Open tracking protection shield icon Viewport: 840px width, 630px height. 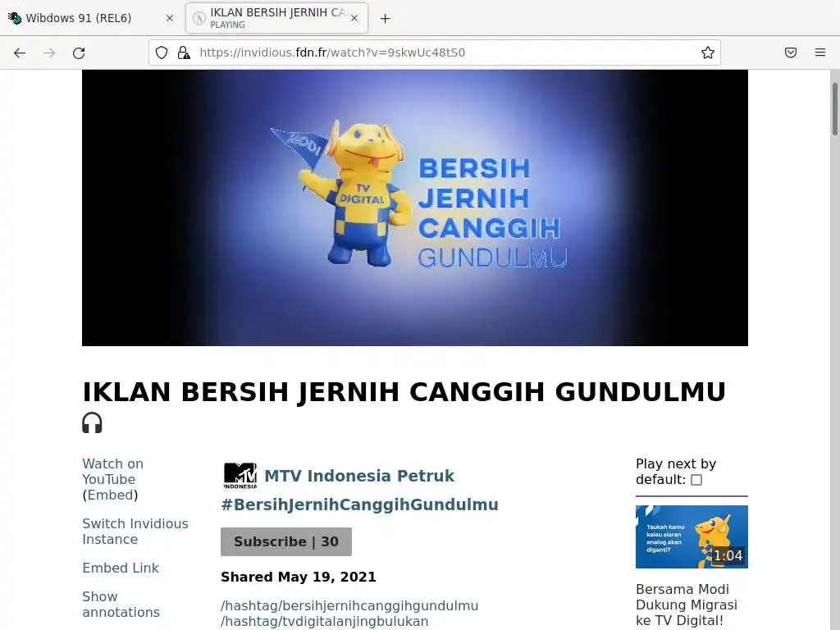pyautogui.click(x=162, y=52)
